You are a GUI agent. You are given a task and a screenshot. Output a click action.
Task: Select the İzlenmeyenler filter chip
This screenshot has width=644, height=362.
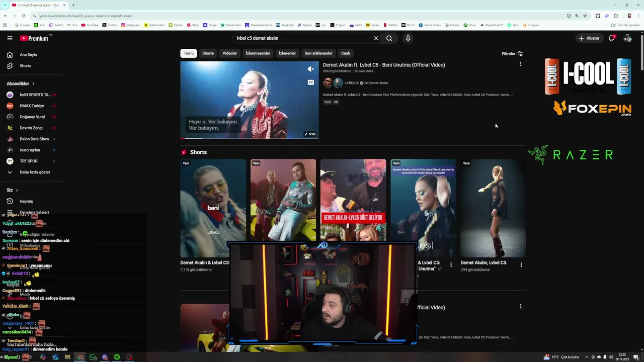(258, 53)
